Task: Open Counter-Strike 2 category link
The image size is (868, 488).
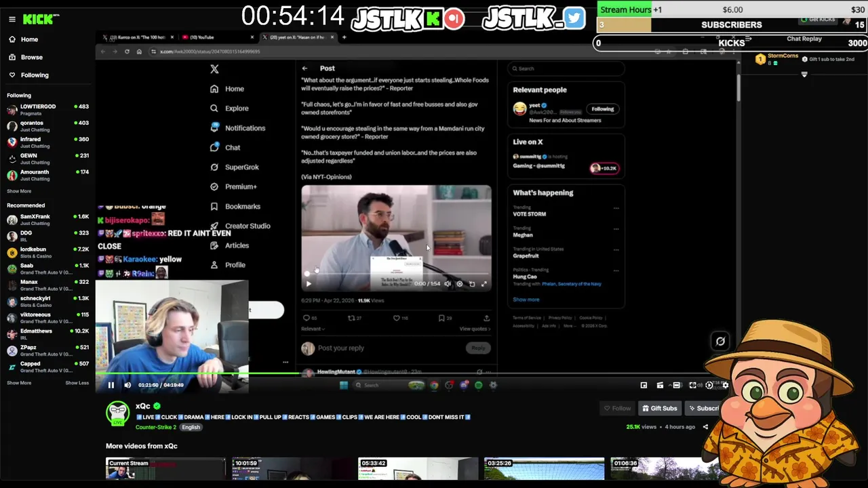Action: pyautogui.click(x=155, y=427)
